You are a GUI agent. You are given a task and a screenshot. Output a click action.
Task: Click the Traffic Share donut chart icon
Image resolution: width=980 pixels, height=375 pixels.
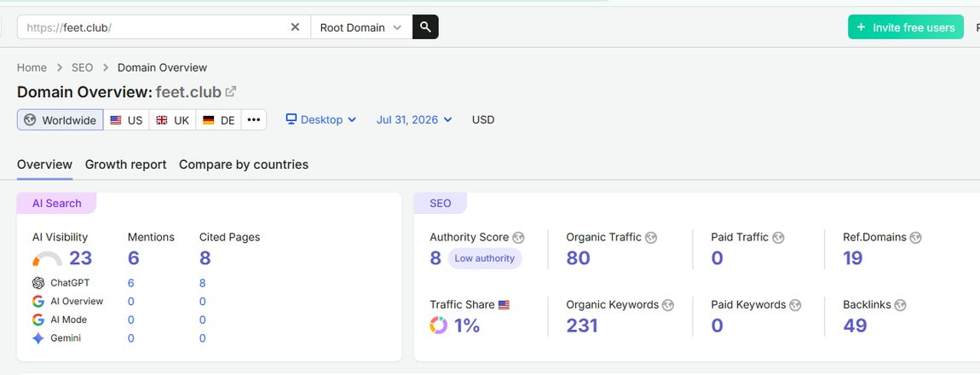pyautogui.click(x=439, y=326)
